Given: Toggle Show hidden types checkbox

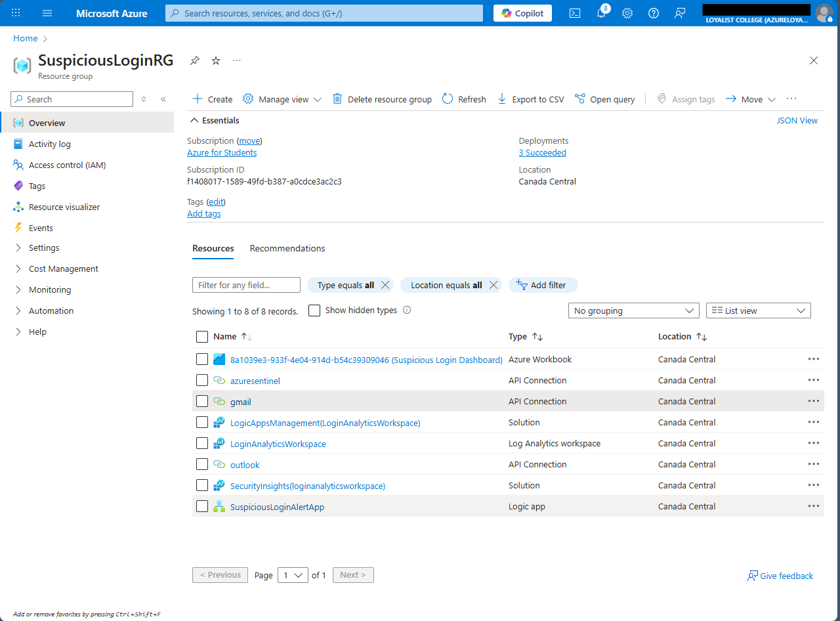Looking at the screenshot, I should coord(314,310).
